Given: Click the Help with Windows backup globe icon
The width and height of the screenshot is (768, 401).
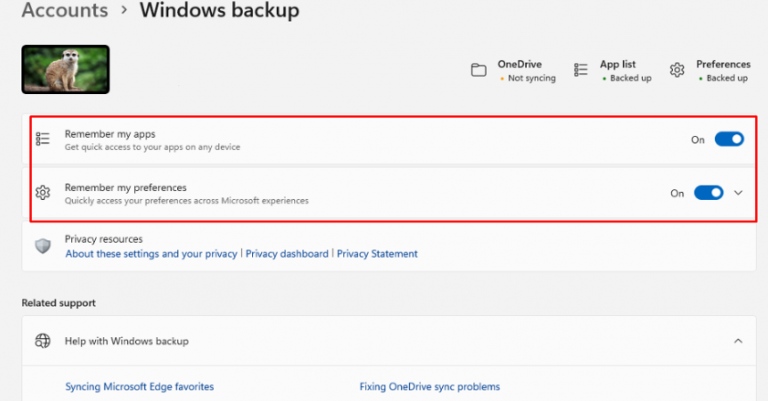Looking at the screenshot, I should point(43,341).
